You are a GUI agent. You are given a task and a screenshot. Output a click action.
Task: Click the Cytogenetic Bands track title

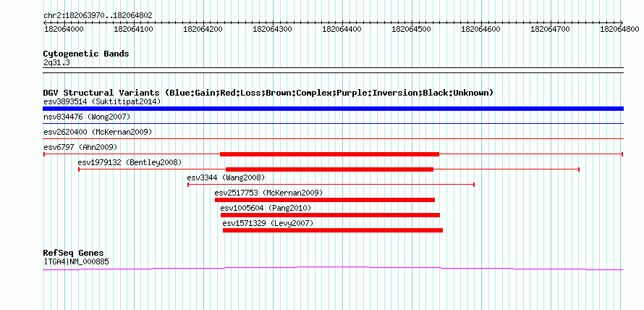point(86,54)
